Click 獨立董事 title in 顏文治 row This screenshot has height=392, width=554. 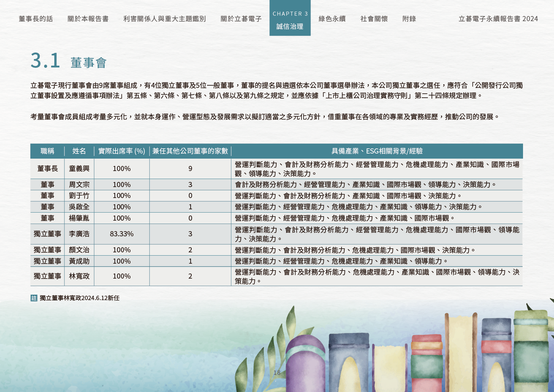tap(47, 250)
